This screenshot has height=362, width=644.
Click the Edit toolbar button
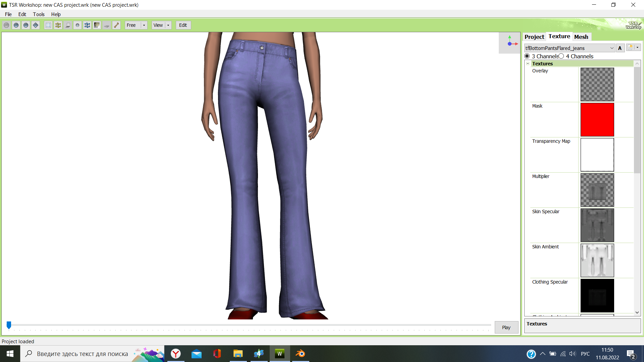183,25
